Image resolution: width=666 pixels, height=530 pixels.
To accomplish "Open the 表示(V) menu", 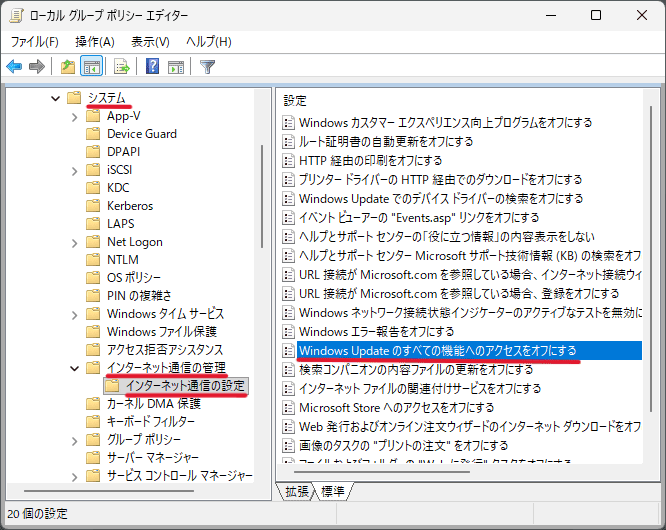I will 150,42.
